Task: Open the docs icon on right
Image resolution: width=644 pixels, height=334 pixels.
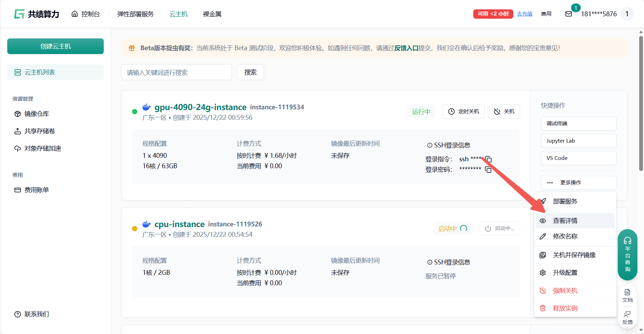Action: click(627, 295)
